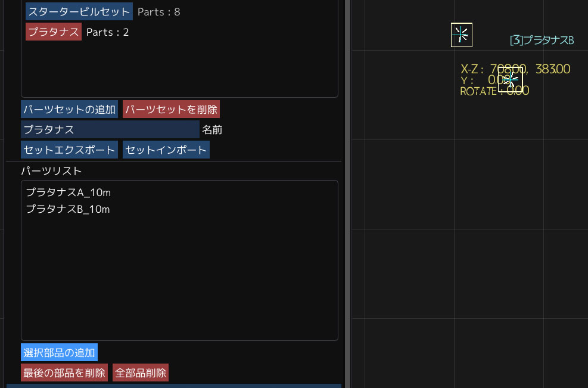Screen dimensions: 588x388
Task: Click the Parts : 2 count text
Action: point(107,32)
